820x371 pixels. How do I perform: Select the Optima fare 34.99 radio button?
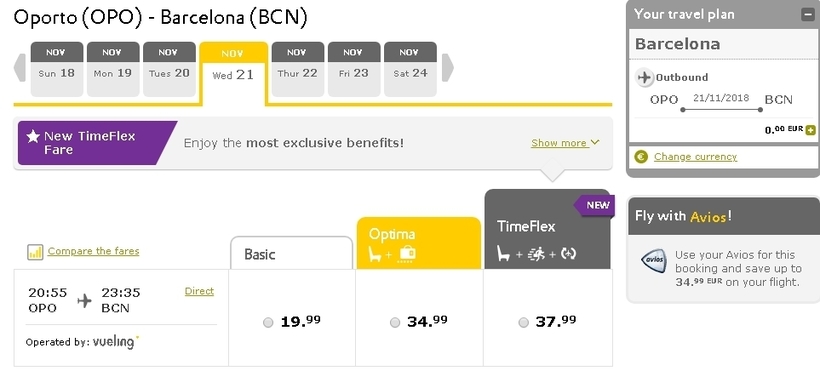395,323
